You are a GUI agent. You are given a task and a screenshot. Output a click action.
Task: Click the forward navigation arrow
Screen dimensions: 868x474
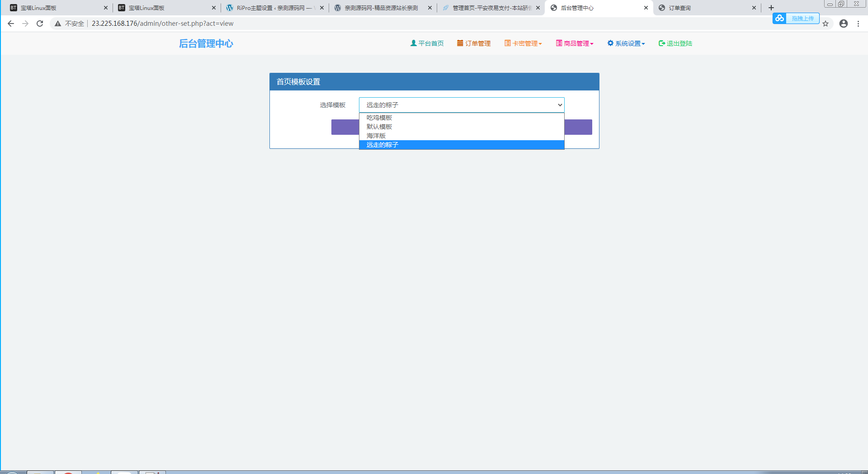(x=25, y=24)
